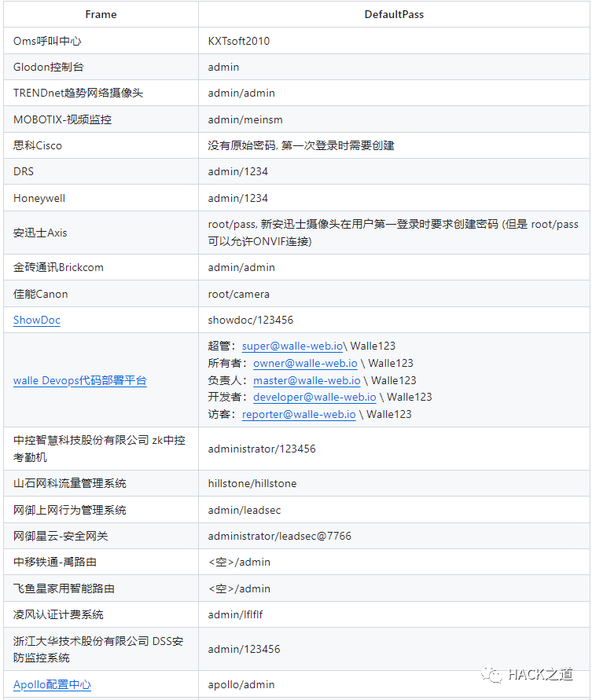Click the reporter@walle-web.io email link
Screen dimensions: 592x700
[x=299, y=414]
